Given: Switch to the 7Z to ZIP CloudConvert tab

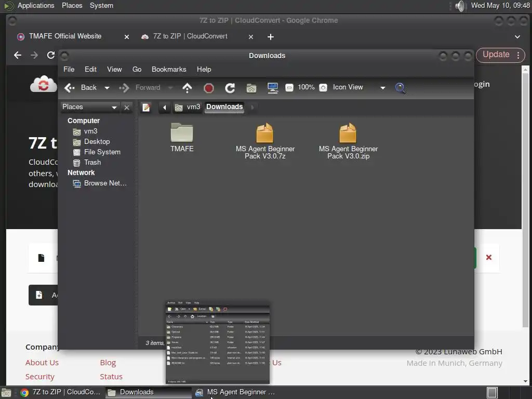Looking at the screenshot, I should (190, 36).
